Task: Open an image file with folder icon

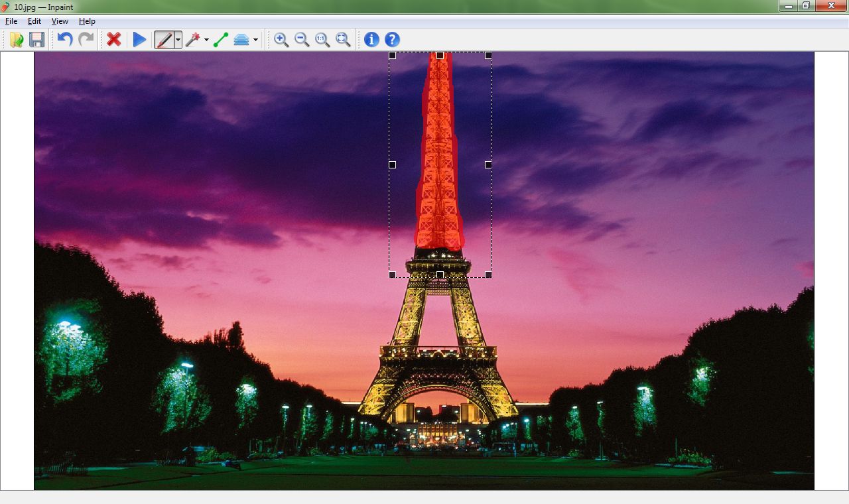Action: coord(17,40)
